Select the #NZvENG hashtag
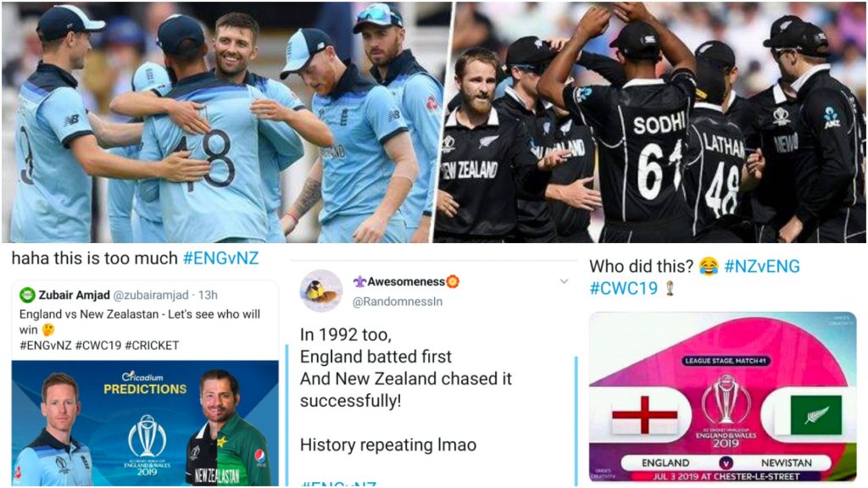This screenshot has height=488, width=868. point(762,266)
